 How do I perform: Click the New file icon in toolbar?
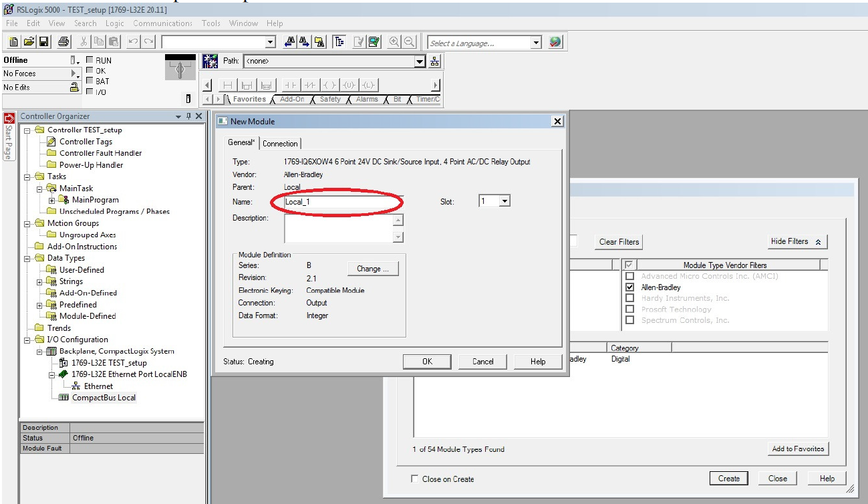(14, 42)
